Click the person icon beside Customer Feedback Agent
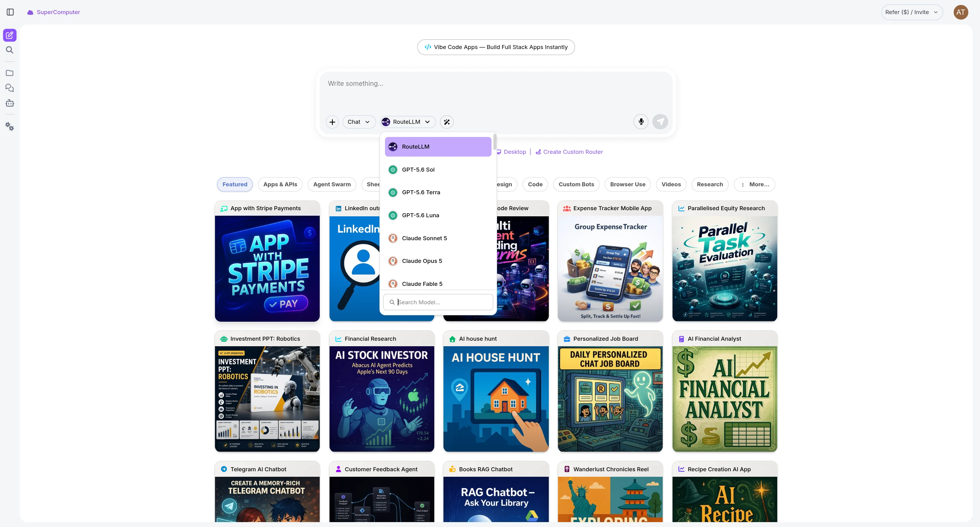This screenshot has width=980, height=527. point(338,469)
